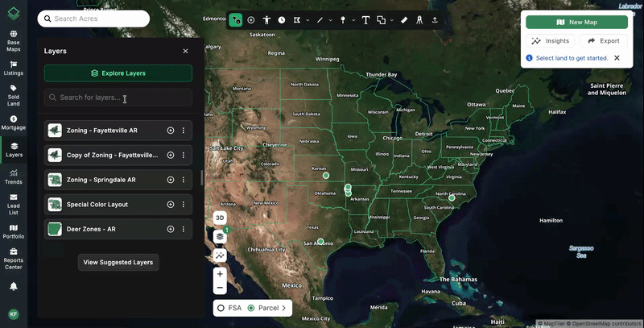Click map marker near San Antonio

320,242
